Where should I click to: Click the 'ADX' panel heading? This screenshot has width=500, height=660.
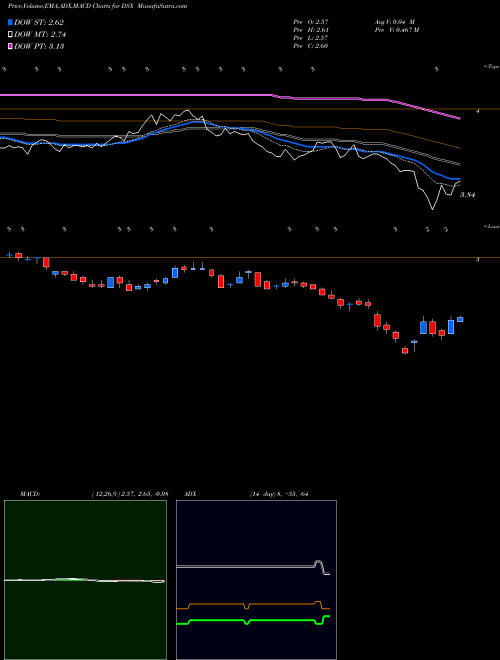coord(191,494)
